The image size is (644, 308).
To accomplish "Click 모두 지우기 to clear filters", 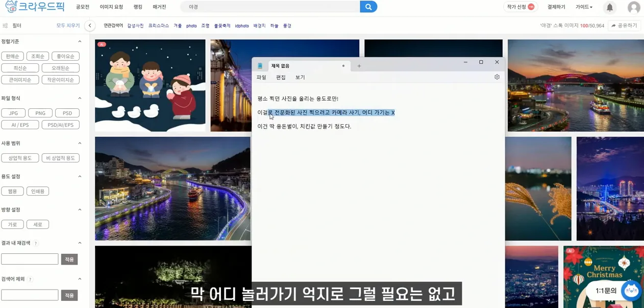I will pyautogui.click(x=68, y=26).
